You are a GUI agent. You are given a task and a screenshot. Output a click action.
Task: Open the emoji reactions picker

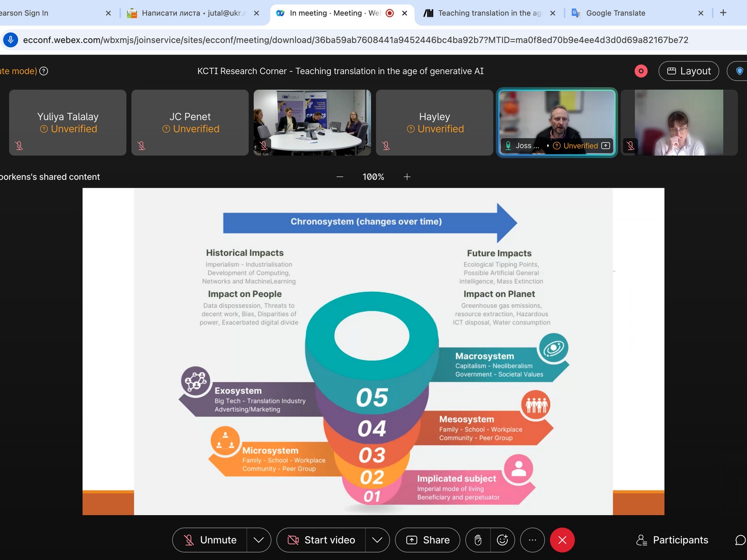[x=502, y=540]
